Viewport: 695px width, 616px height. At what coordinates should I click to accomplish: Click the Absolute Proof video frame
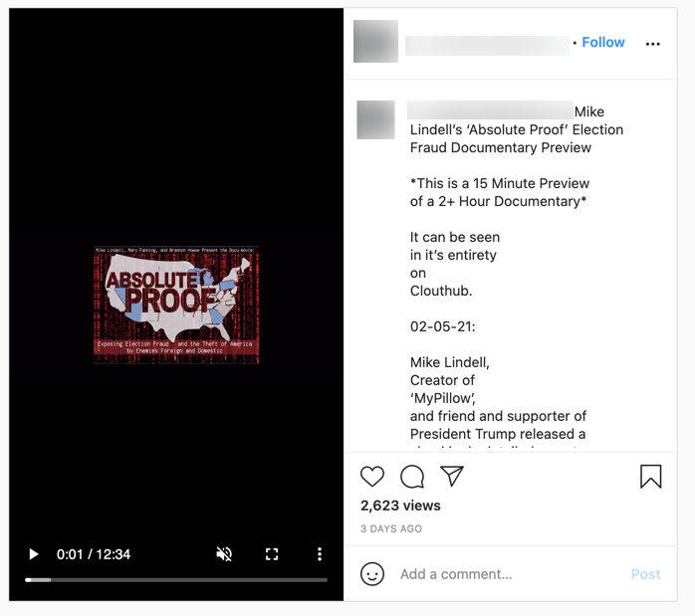(176, 305)
